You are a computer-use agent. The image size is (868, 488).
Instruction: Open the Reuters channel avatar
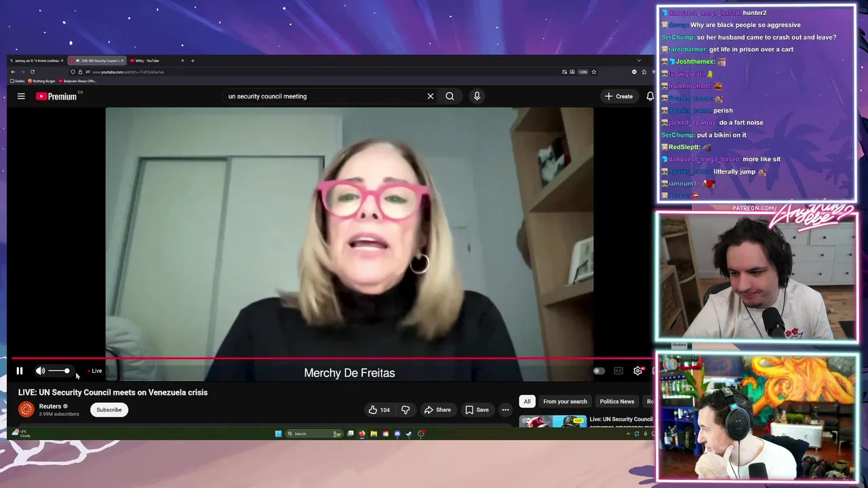click(x=26, y=409)
